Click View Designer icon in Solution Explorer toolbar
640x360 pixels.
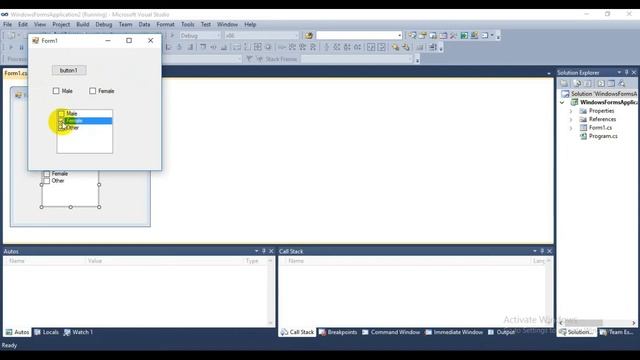coord(611,83)
